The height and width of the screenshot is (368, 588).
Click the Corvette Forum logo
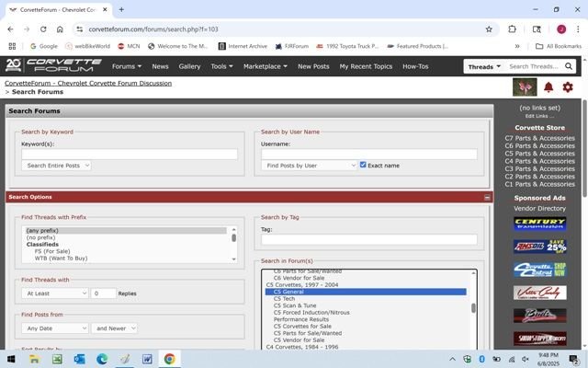[53, 65]
